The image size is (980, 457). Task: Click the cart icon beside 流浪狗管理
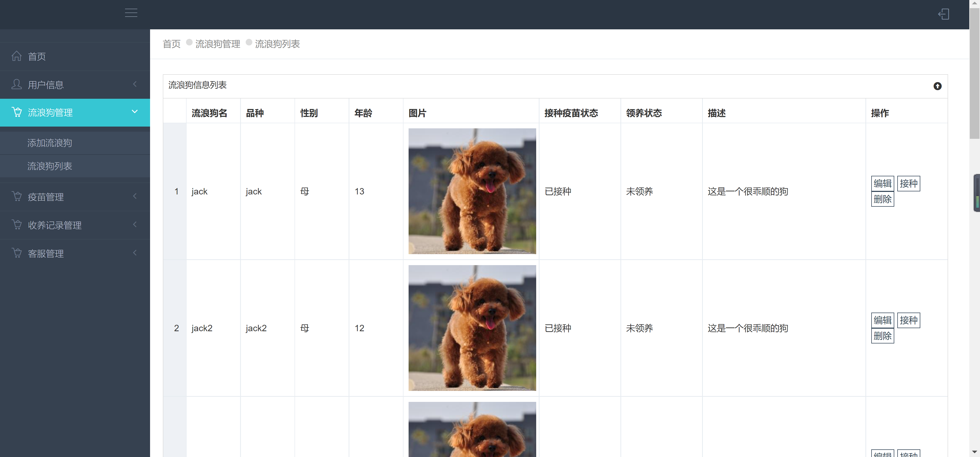click(x=17, y=112)
